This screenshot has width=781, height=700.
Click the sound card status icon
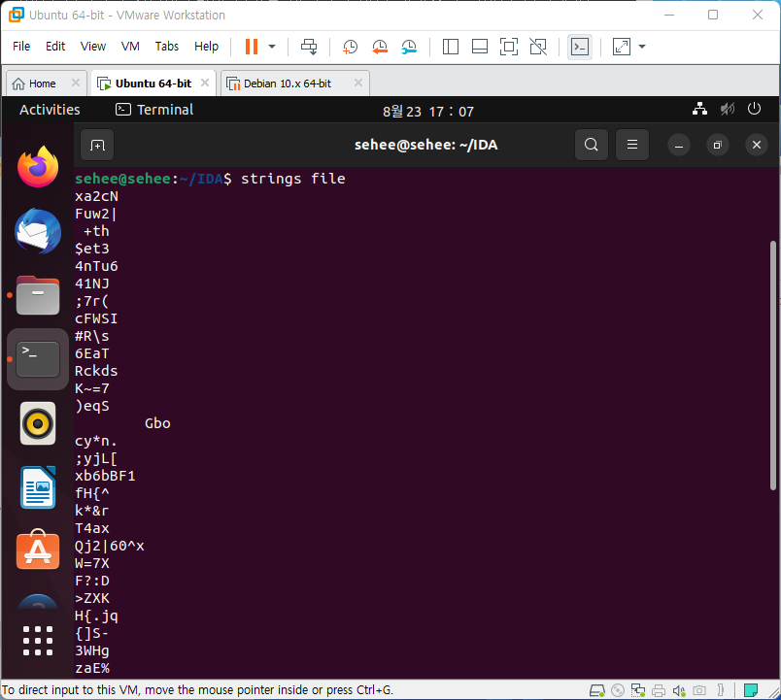(x=679, y=690)
